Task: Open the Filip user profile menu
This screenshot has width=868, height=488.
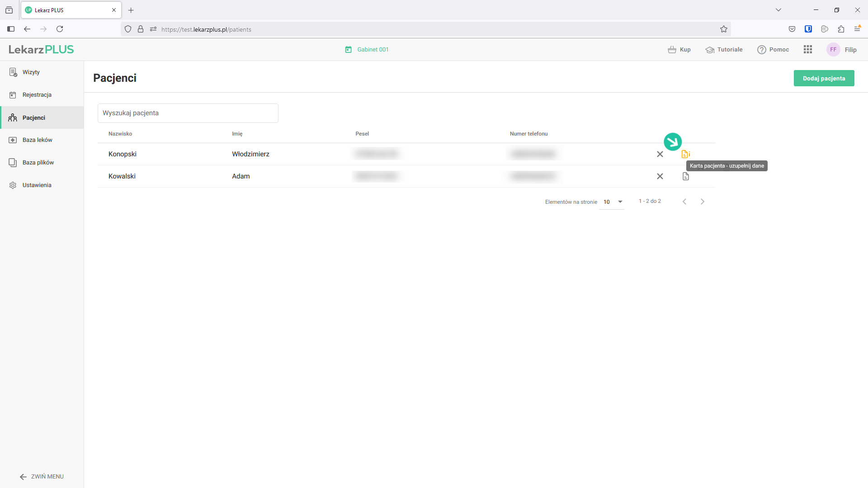Action: click(841, 50)
